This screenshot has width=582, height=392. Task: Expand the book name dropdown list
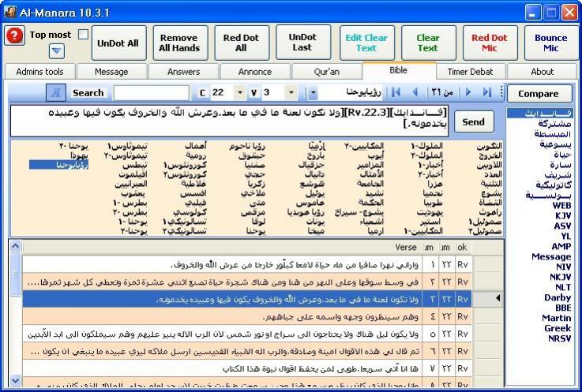point(313,93)
